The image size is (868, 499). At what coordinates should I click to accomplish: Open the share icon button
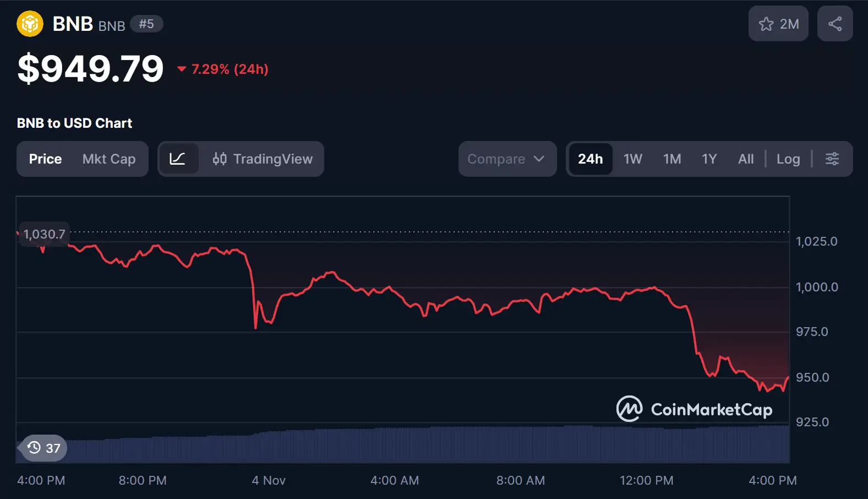(835, 24)
